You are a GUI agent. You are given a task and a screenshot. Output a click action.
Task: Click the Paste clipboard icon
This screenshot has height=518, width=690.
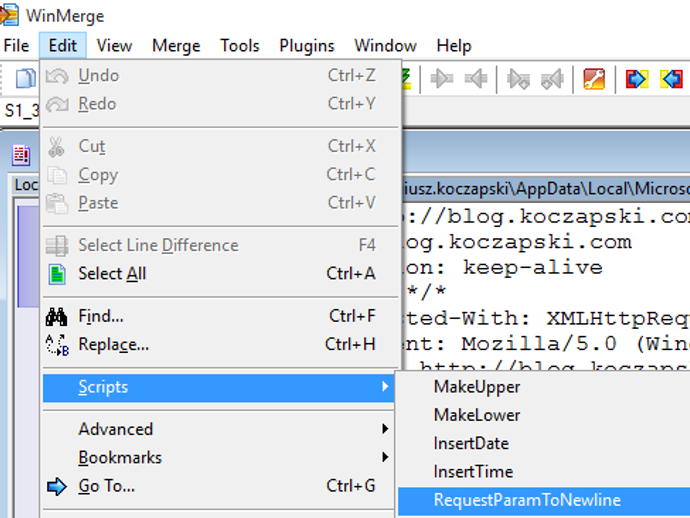[x=57, y=203]
